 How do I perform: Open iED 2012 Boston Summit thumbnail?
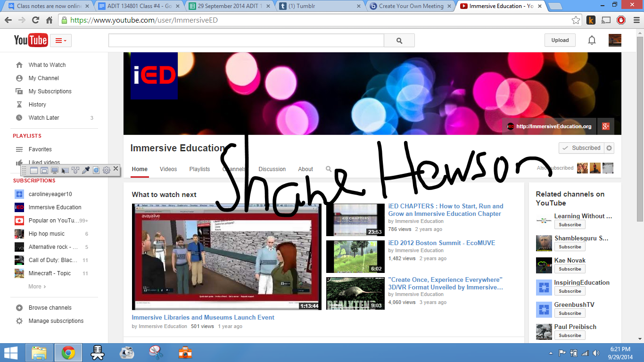pos(355,256)
